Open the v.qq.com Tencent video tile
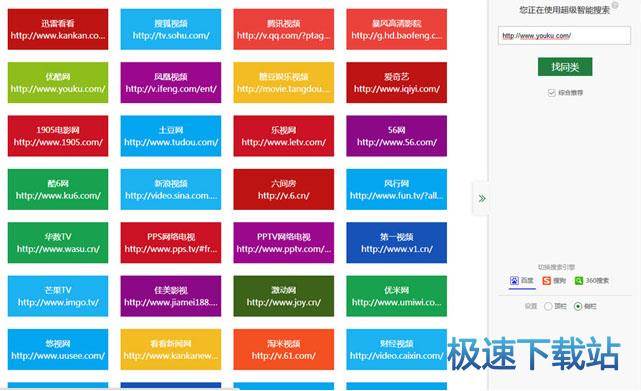Image resolution: width=641 pixels, height=391 pixels. 284,29
